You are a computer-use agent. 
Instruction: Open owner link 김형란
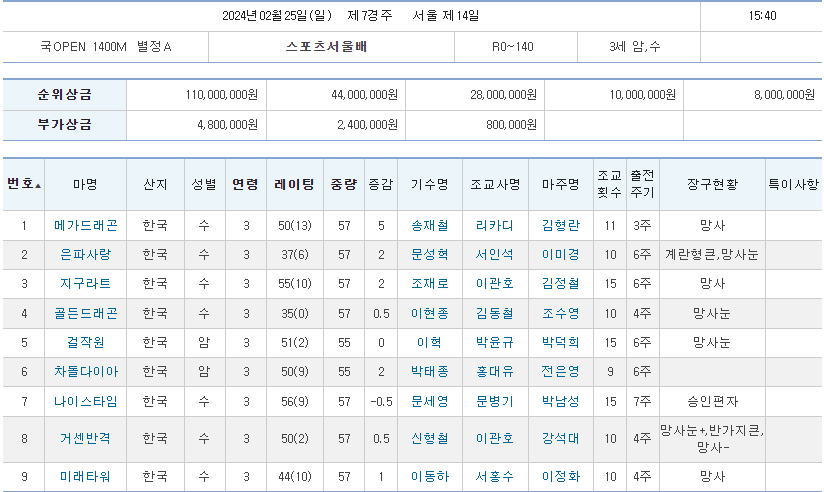pyautogui.click(x=561, y=226)
